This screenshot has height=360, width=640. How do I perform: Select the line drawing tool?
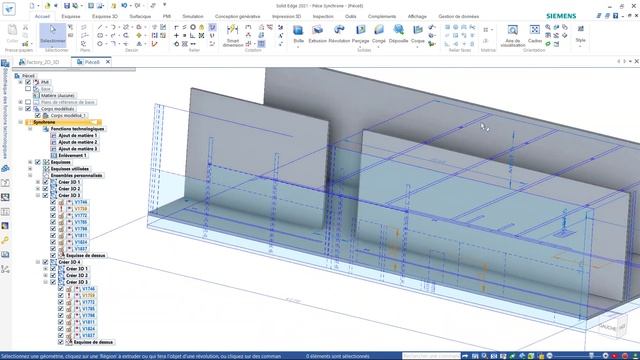(x=100, y=27)
